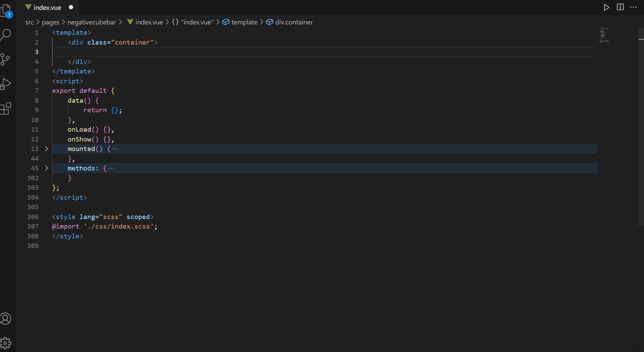The height and width of the screenshot is (352, 644).
Task: Click the 'pages' breadcrumb item
Action: coord(51,22)
